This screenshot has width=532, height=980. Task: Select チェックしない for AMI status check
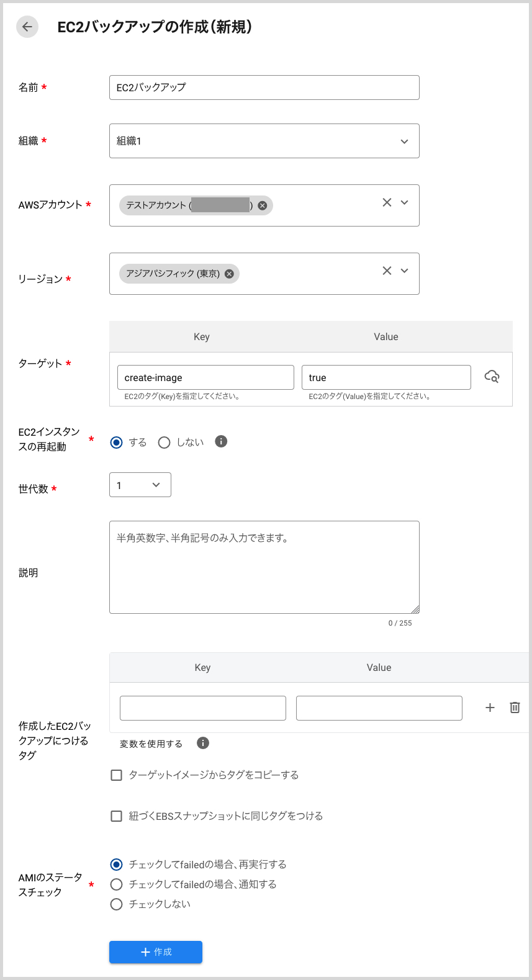(116, 904)
